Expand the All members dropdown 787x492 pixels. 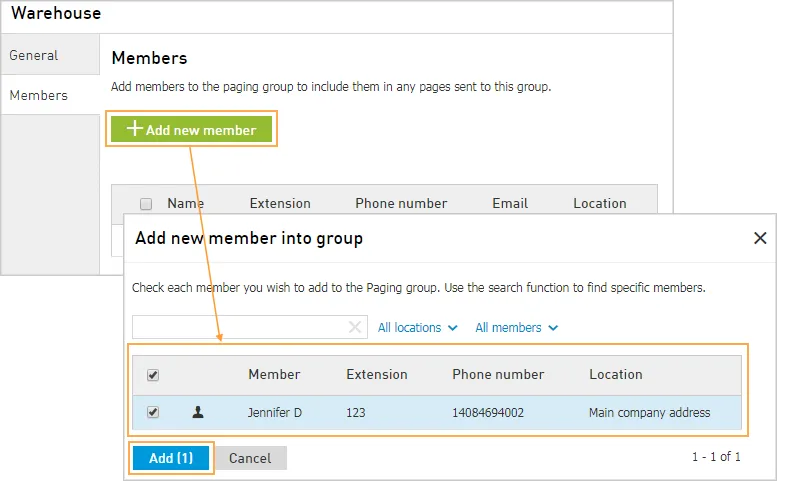pos(516,328)
